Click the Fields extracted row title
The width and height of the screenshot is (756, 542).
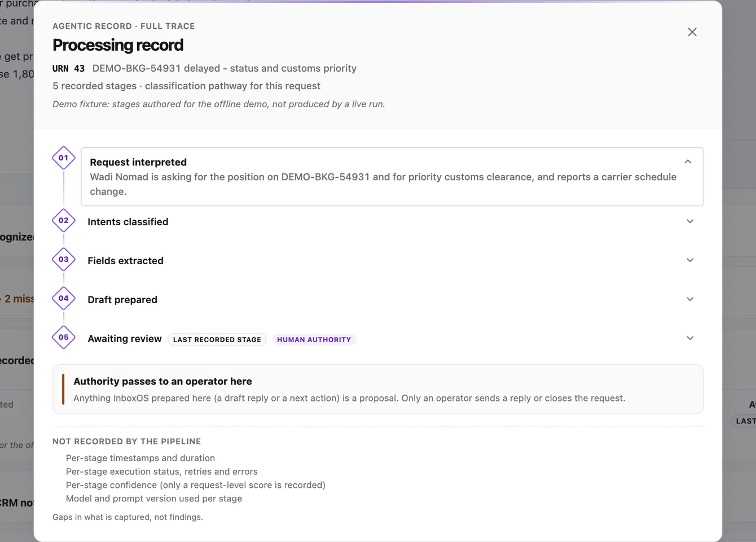pyautogui.click(x=125, y=261)
